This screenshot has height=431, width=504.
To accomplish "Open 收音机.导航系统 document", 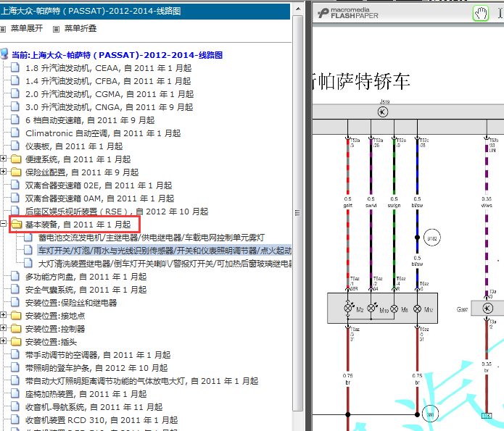I will tap(94, 407).
